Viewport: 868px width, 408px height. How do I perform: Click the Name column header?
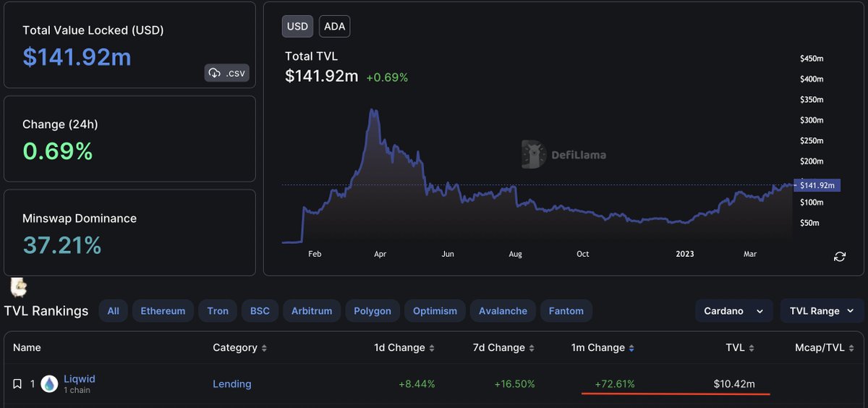27,348
